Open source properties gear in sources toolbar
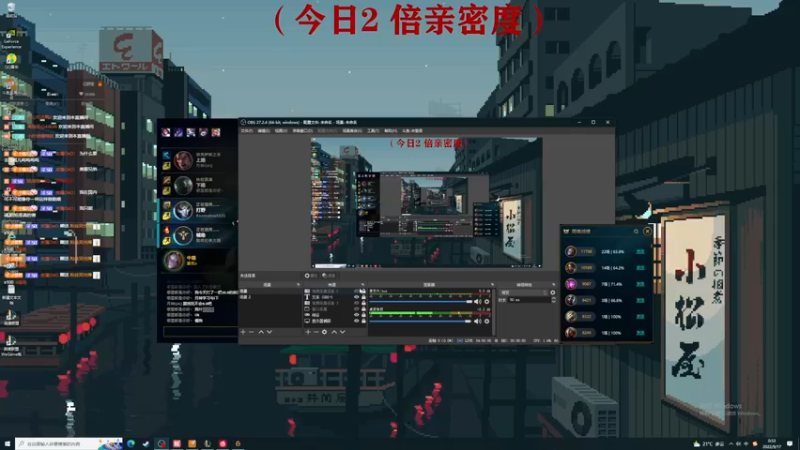 click(324, 332)
